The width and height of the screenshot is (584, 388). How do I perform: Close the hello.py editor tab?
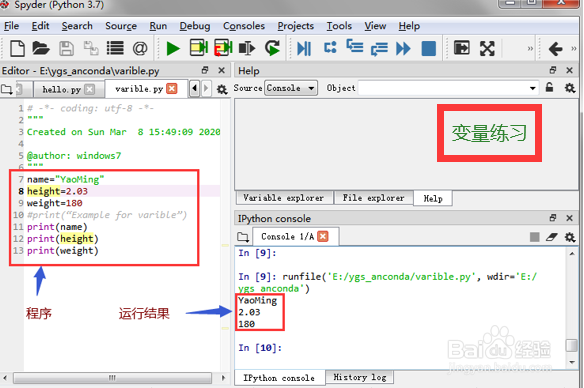pyautogui.click(x=89, y=89)
